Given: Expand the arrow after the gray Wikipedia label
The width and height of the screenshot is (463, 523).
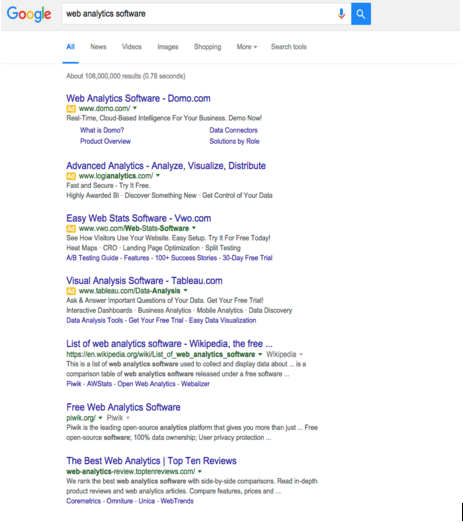Looking at the screenshot, I should coord(301,354).
